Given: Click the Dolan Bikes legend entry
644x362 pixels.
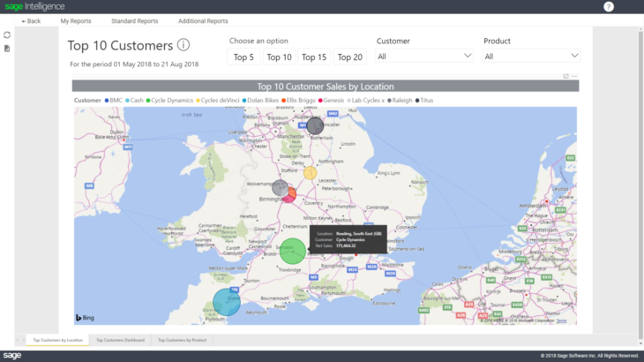Looking at the screenshot, I should 260,101.
